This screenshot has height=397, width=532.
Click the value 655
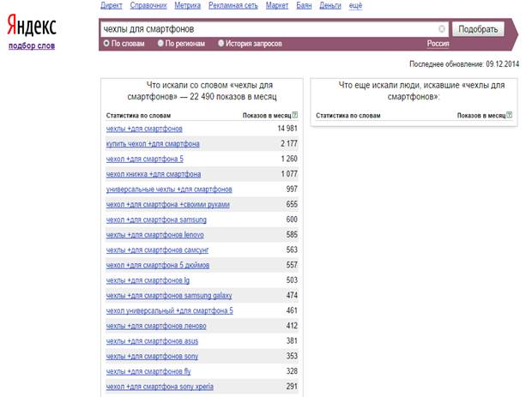[x=292, y=204]
